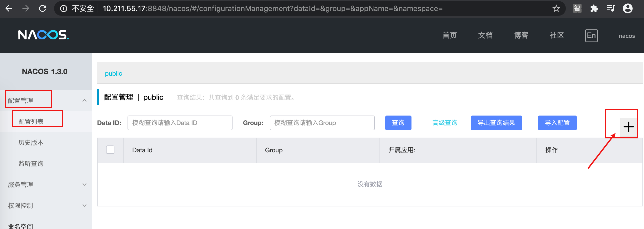Screen dimensions: 644x229
Task: Open the nacos user menu
Action: tap(627, 36)
